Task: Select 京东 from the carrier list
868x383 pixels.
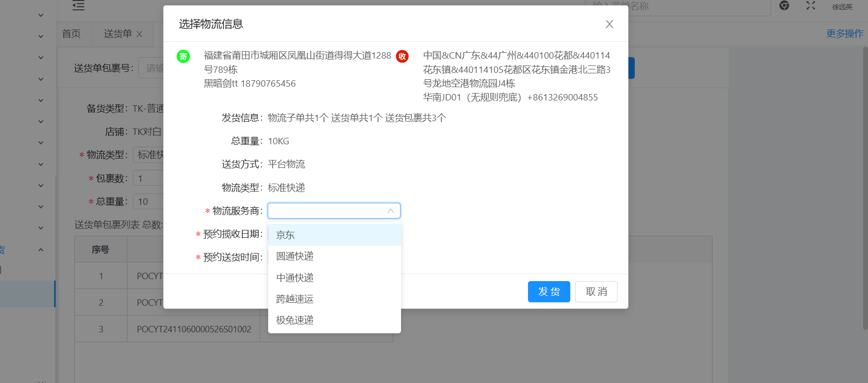Action: pos(285,235)
